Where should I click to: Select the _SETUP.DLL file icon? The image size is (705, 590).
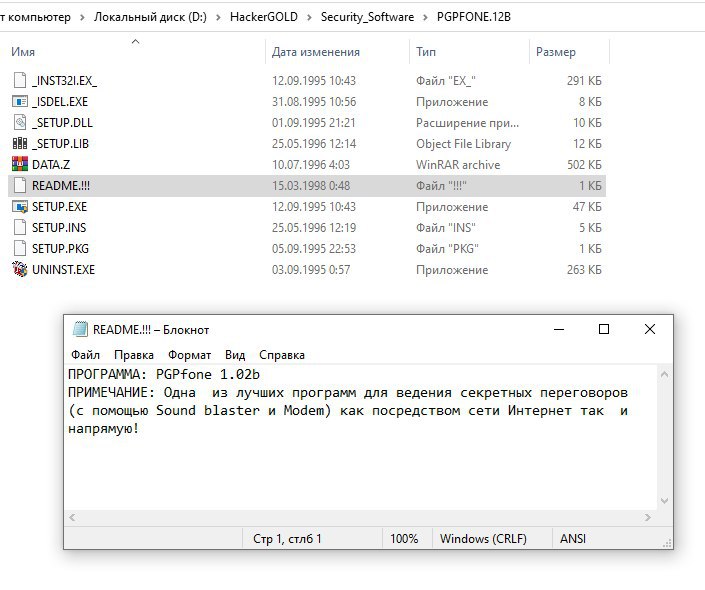[x=20, y=123]
